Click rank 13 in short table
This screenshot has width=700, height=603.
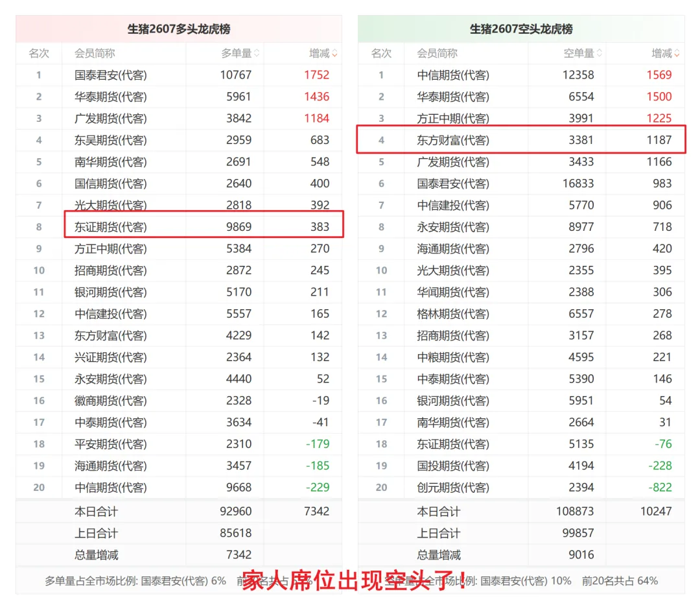click(381, 336)
